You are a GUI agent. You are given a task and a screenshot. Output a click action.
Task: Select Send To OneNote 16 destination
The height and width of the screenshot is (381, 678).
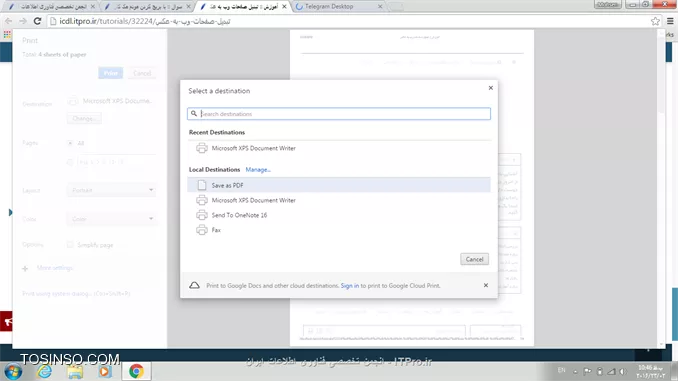click(339, 215)
